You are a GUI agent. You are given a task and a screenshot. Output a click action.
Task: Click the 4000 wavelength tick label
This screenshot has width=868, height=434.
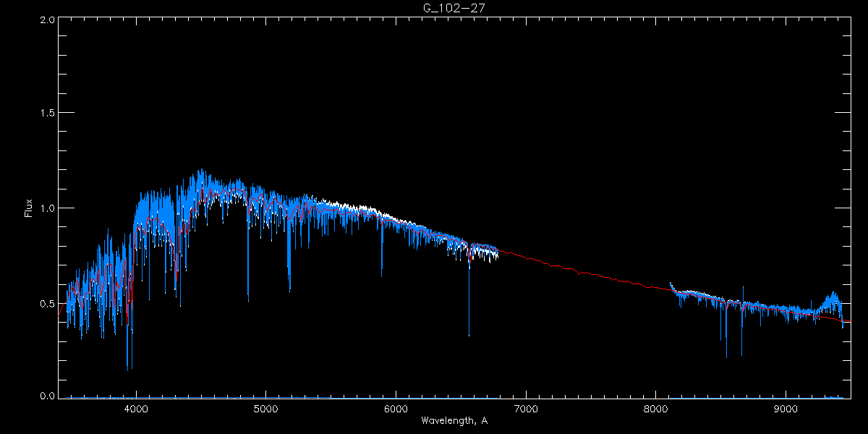[135, 409]
